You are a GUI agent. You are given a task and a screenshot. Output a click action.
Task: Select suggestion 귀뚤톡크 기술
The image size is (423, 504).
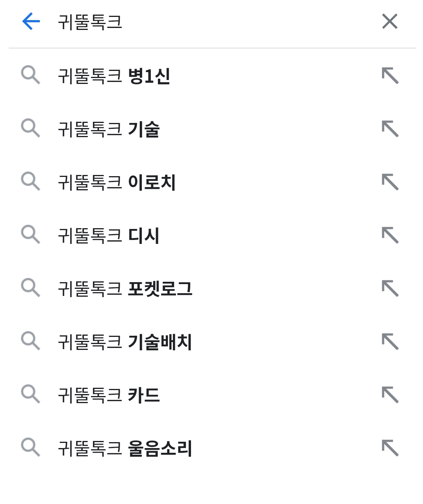pos(109,129)
